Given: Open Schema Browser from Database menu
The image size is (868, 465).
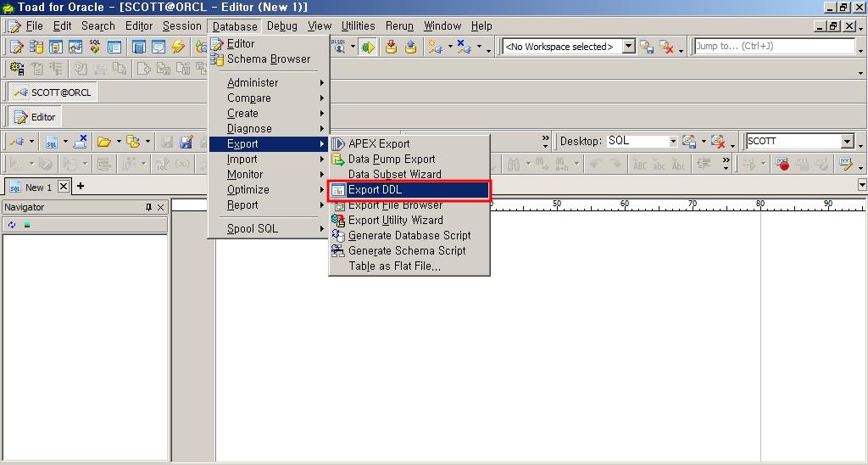Looking at the screenshot, I should point(268,59).
